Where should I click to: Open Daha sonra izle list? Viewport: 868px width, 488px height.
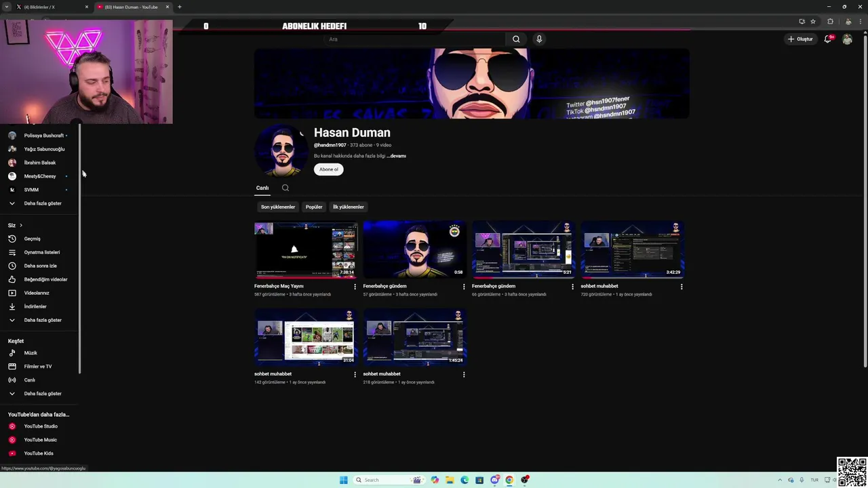tap(41, 266)
